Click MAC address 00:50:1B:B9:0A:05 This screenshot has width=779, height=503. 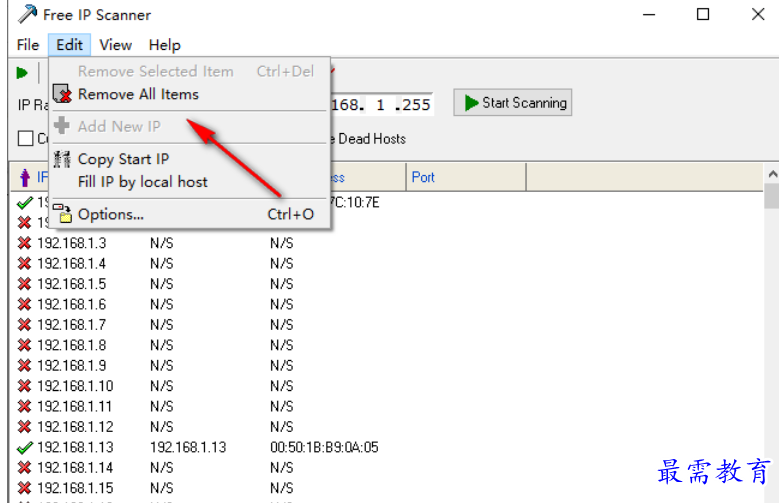pos(324,447)
